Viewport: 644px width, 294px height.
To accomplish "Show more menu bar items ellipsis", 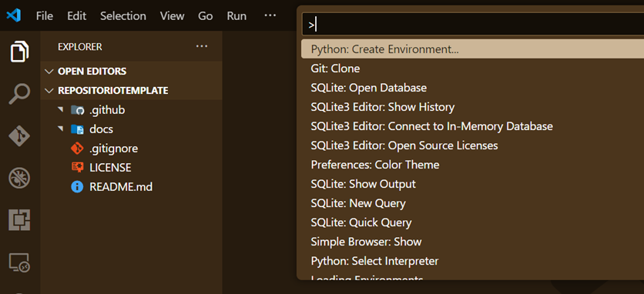I will tap(270, 15).
